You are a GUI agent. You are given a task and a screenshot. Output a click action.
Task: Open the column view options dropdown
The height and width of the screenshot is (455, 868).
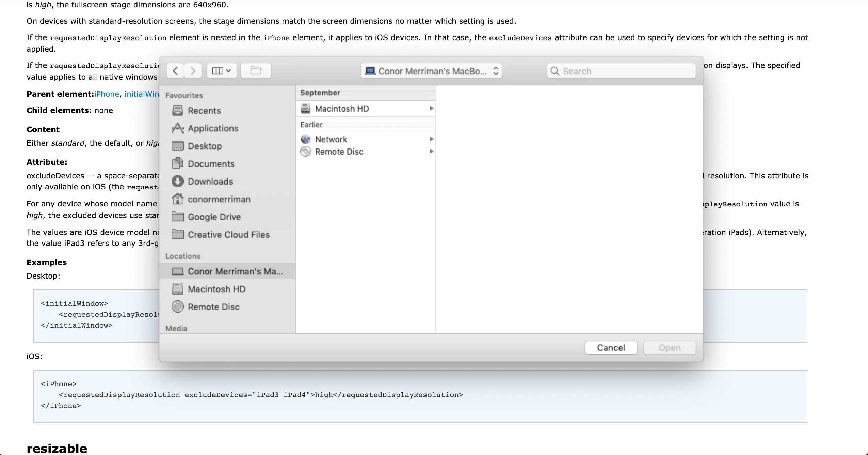pyautogui.click(x=222, y=71)
